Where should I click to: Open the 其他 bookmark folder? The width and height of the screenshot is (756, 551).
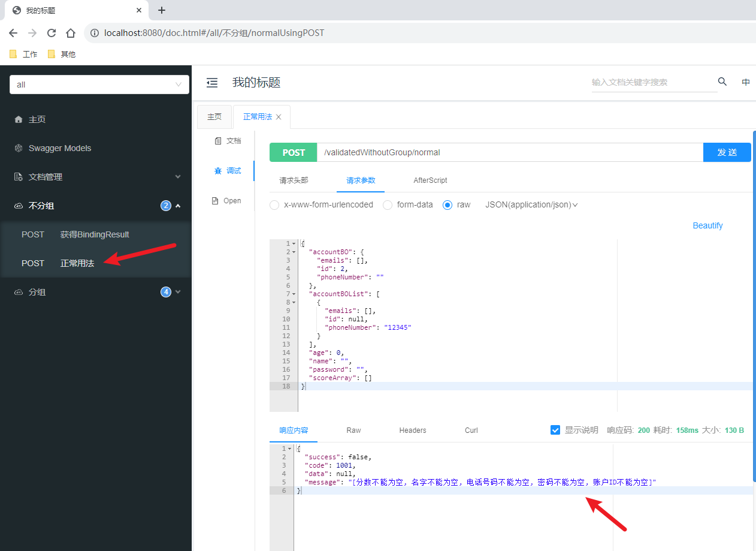pos(61,54)
